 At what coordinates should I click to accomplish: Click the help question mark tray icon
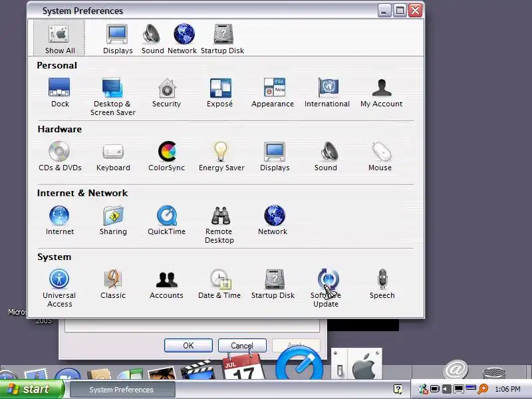point(398,389)
